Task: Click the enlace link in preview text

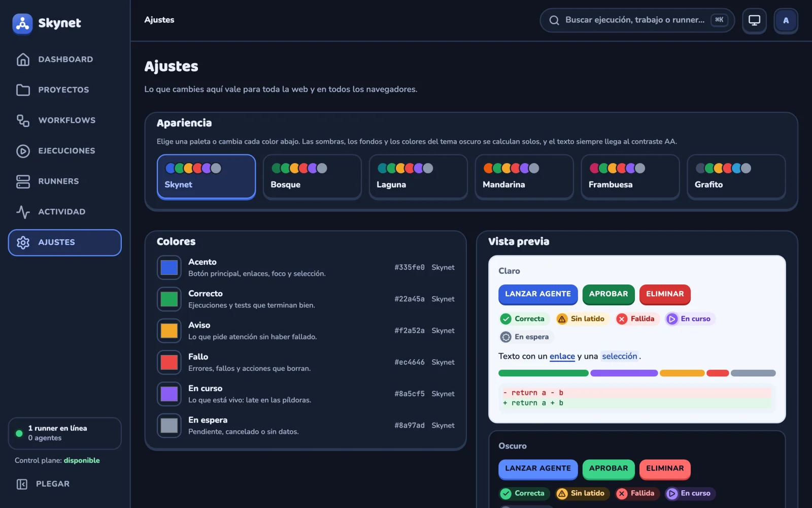Action: click(x=562, y=357)
